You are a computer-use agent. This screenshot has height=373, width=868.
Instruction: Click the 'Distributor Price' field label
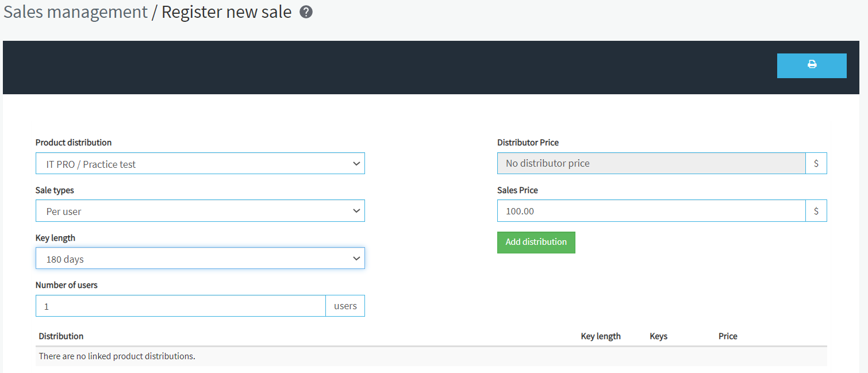[528, 143]
